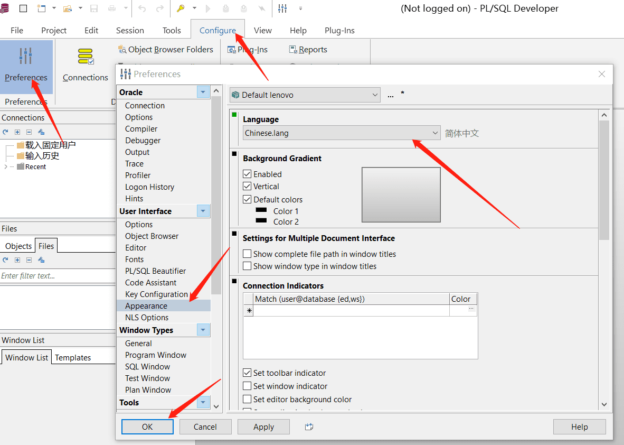Click refresh icon in Connections panel
624x445 pixels.
(x=7, y=131)
